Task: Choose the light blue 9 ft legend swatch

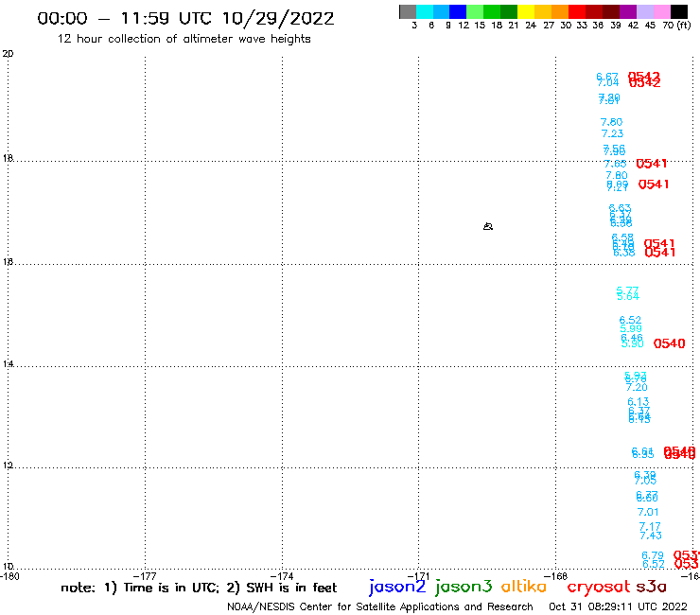Action: click(x=442, y=11)
